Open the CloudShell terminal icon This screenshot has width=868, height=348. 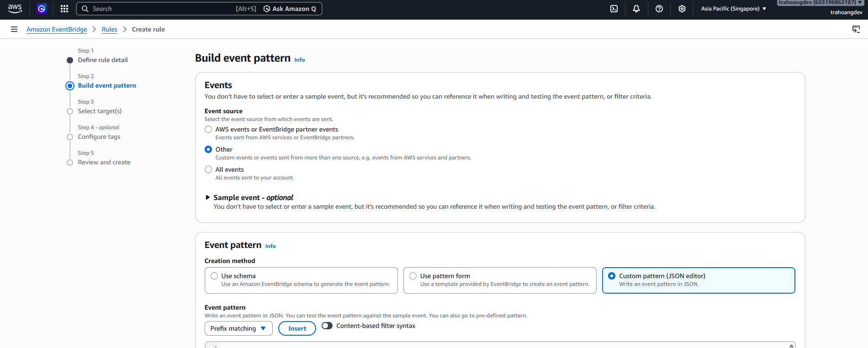[x=614, y=9]
